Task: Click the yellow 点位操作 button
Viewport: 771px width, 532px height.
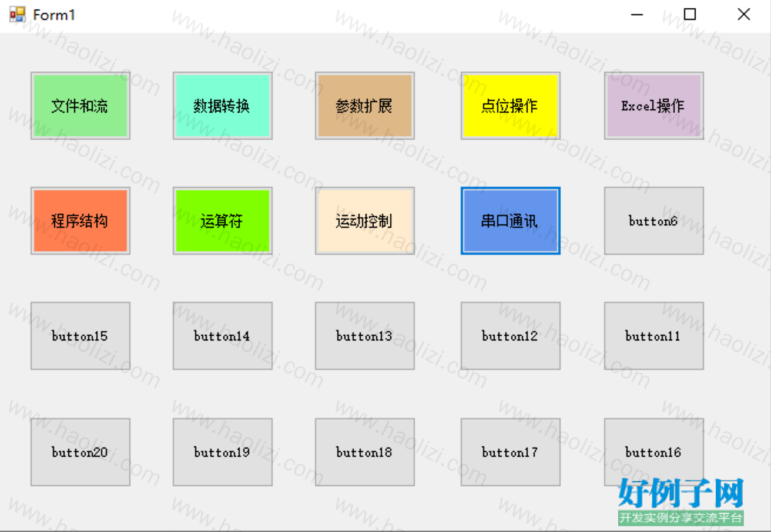Action: click(x=511, y=106)
